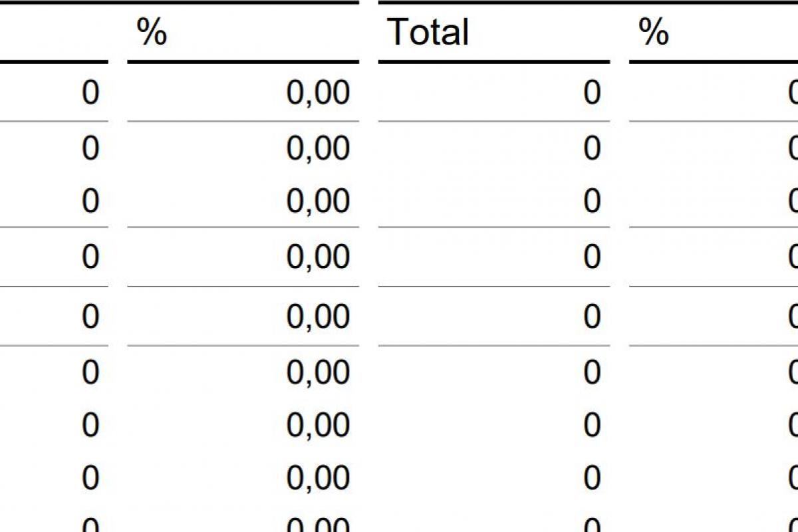Screen dimensions: 798x532
Task: Pick the leftmost column's first-row 0
Action: tap(90, 93)
